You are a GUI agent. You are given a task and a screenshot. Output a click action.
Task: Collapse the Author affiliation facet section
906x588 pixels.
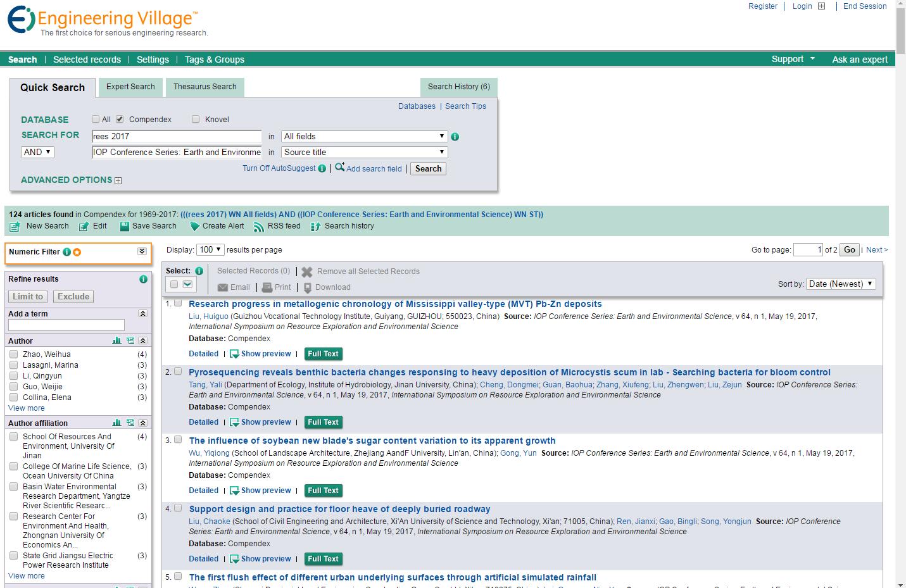point(143,423)
